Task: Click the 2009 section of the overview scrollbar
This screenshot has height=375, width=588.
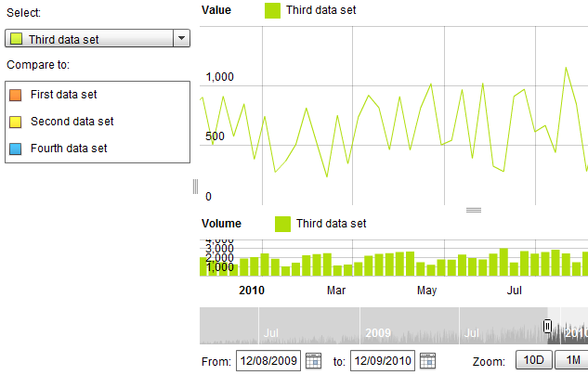Action: point(410,326)
